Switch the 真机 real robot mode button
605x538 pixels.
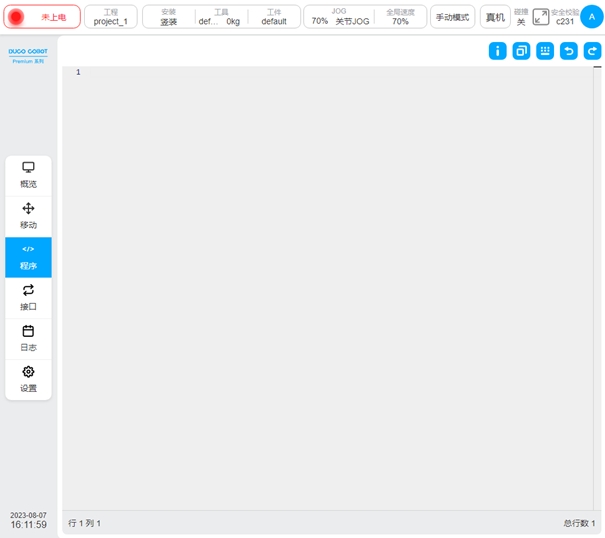pyautogui.click(x=495, y=17)
